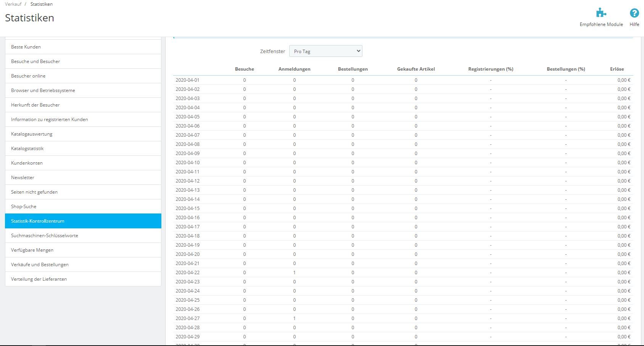644x346 pixels.
Task: Select Besuche und Besucher in sidebar
Action: click(83, 61)
